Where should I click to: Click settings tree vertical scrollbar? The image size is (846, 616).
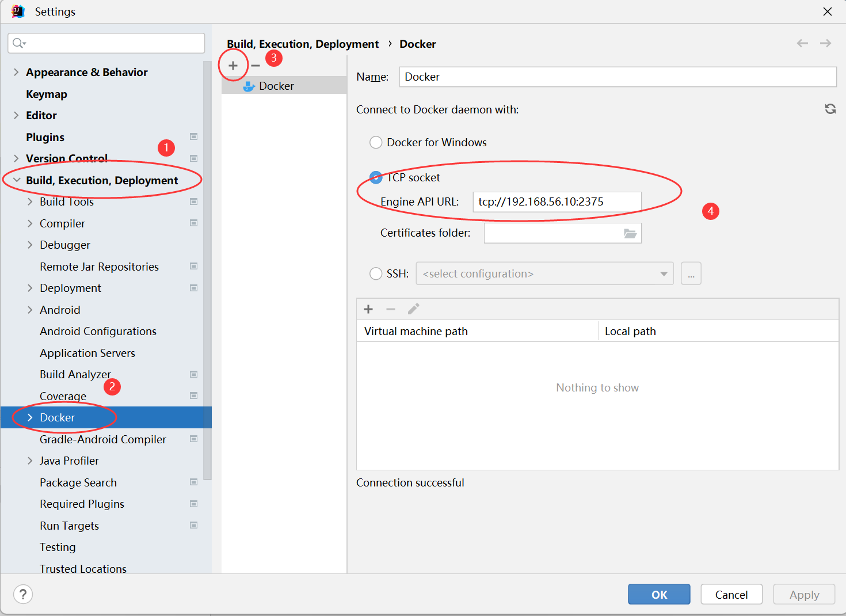207,271
